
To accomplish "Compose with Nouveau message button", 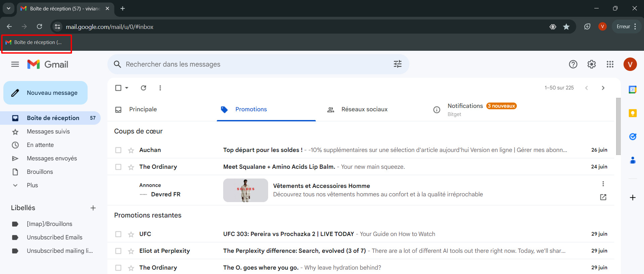I will [45, 93].
